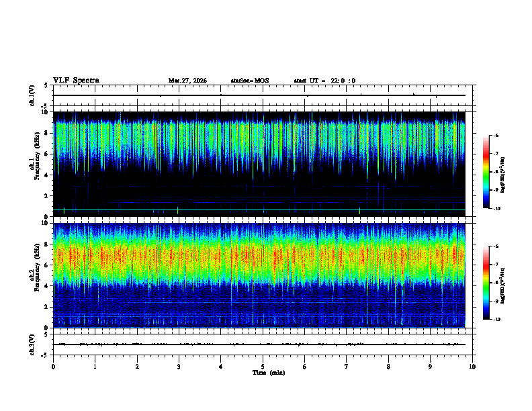Viewport: 532px width, 411px height.
Task: Click the "-6" label on ch.1 color bar
Action: pos(496,136)
